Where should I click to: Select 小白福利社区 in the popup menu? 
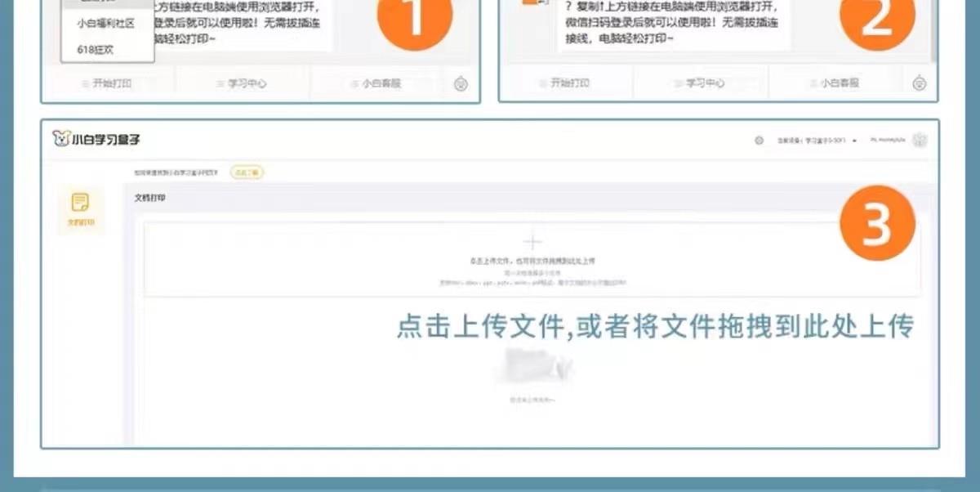pyautogui.click(x=106, y=24)
